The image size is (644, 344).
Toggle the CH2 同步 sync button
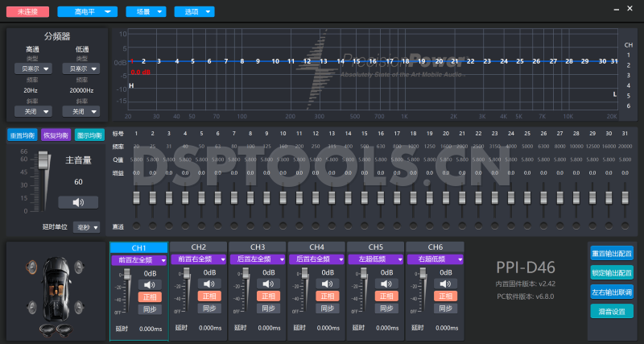click(208, 309)
